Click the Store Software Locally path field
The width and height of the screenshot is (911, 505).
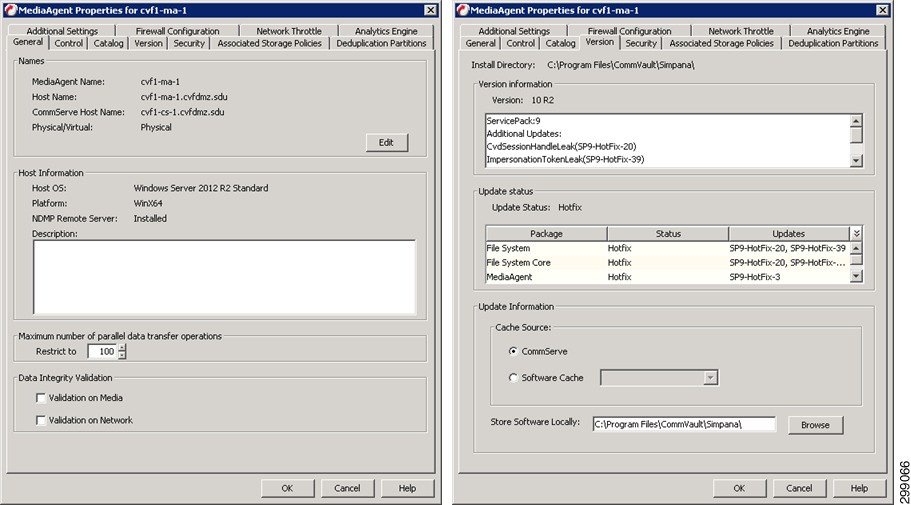click(684, 424)
